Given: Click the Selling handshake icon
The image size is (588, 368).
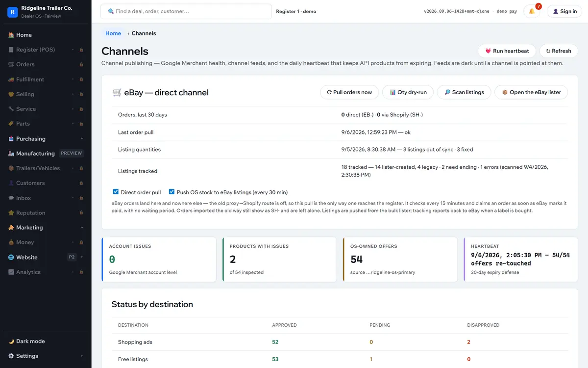Looking at the screenshot, I should pyautogui.click(x=11, y=94).
